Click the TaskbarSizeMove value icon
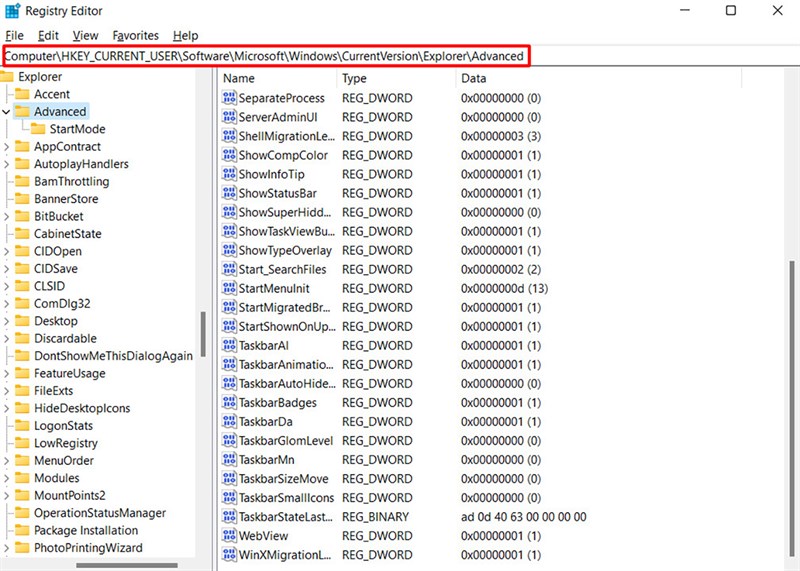The height and width of the screenshot is (571, 800). (229, 479)
